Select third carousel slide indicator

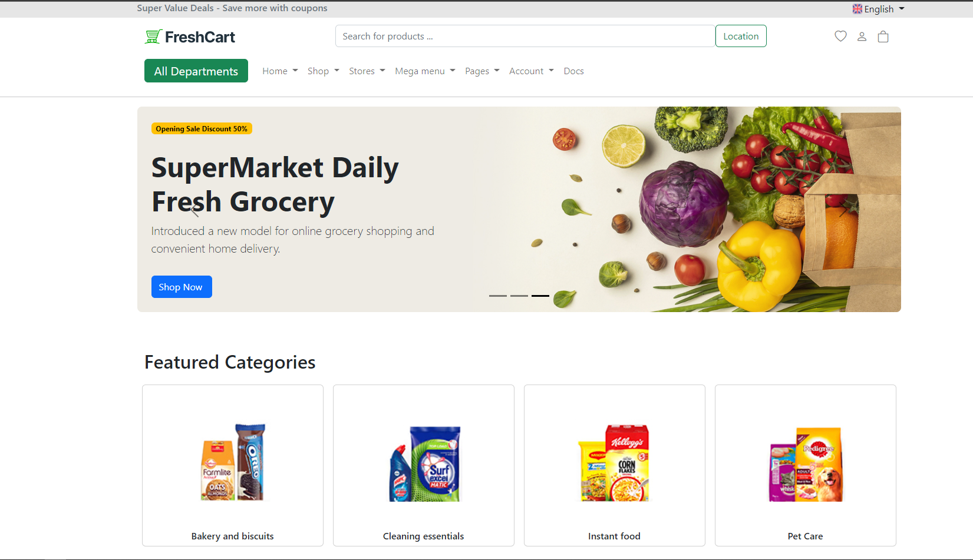pyautogui.click(x=540, y=296)
